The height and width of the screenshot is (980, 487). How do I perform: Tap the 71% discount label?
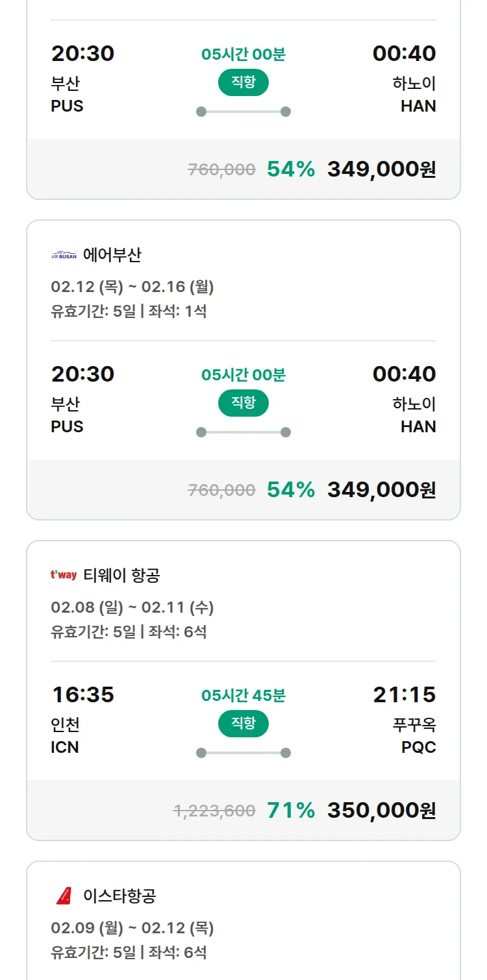point(291,811)
